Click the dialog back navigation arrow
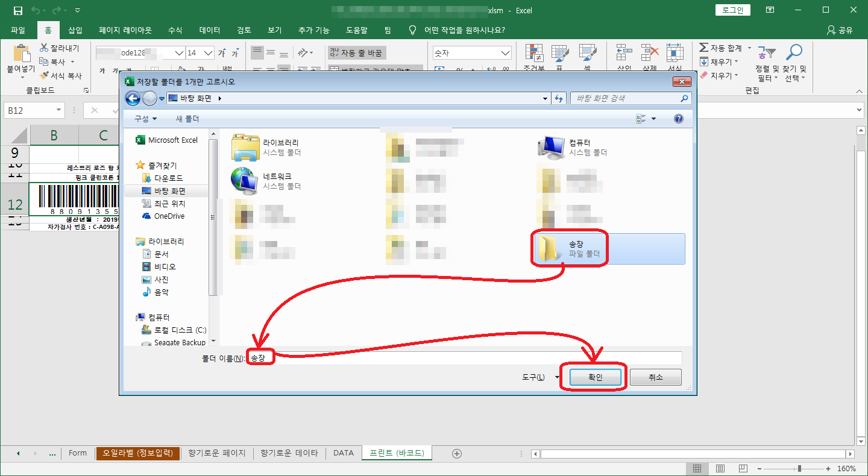 point(132,98)
